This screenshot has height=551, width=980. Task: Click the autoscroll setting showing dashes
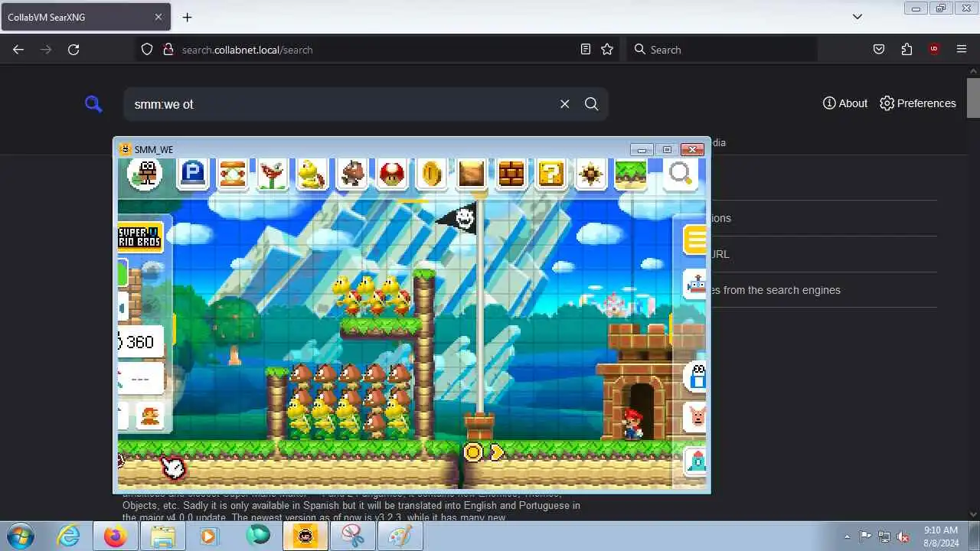pyautogui.click(x=141, y=379)
